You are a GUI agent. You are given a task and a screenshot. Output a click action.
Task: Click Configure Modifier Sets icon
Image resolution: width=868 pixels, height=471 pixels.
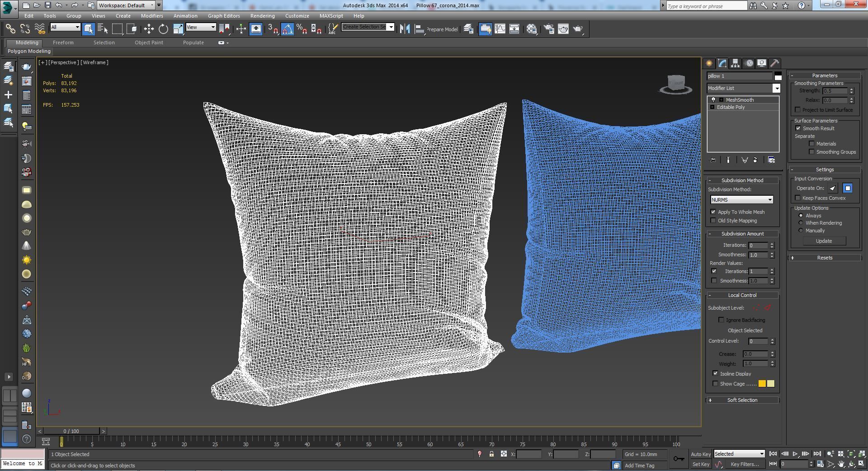(772, 160)
